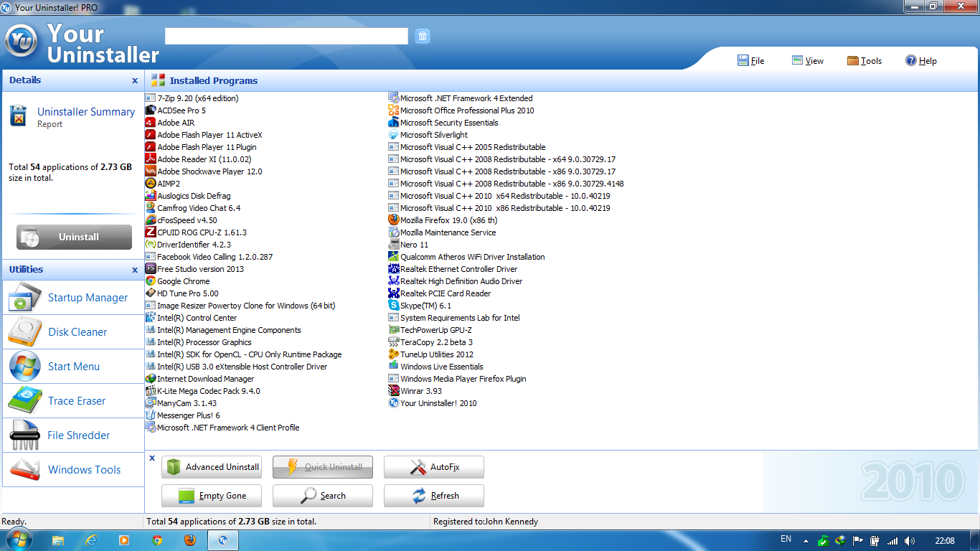Image resolution: width=980 pixels, height=551 pixels.
Task: Select the Adobe AIR icon
Action: coord(151,123)
